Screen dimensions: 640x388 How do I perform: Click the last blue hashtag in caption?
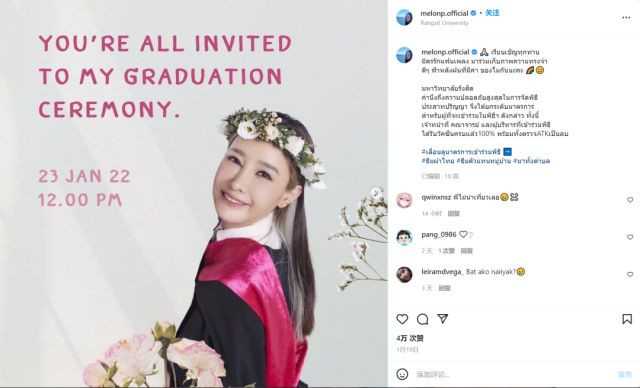[531, 161]
